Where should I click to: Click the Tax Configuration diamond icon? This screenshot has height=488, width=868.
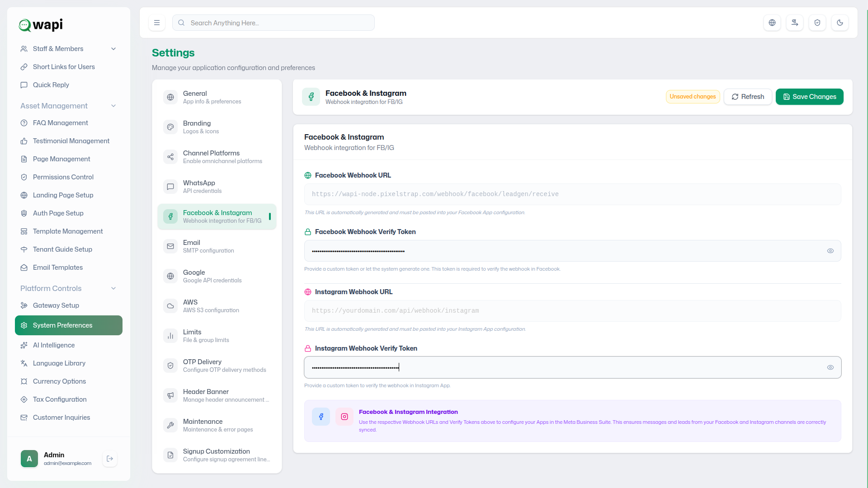coord(24,399)
